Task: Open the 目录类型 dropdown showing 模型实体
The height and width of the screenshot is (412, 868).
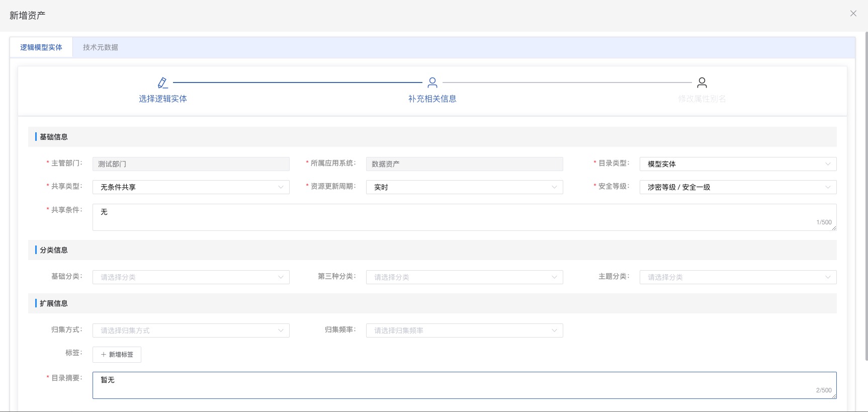Action: pyautogui.click(x=737, y=164)
